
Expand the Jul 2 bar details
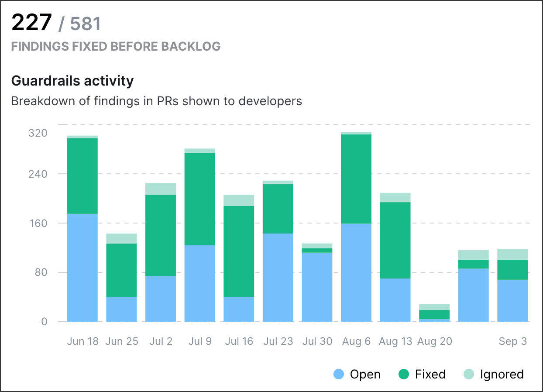pyautogui.click(x=161, y=253)
